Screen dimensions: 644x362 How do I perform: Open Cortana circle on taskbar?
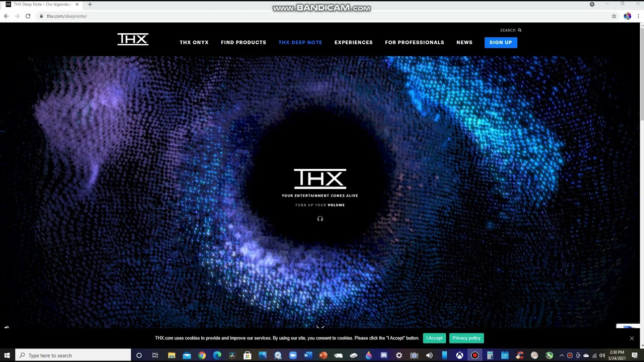click(x=139, y=355)
